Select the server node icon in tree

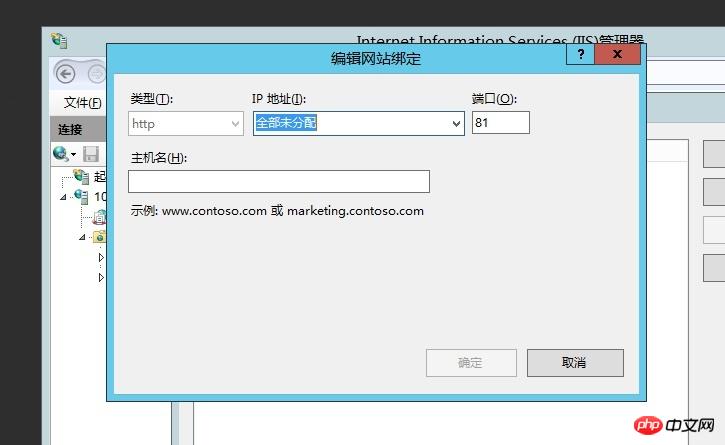pyautogui.click(x=81, y=196)
